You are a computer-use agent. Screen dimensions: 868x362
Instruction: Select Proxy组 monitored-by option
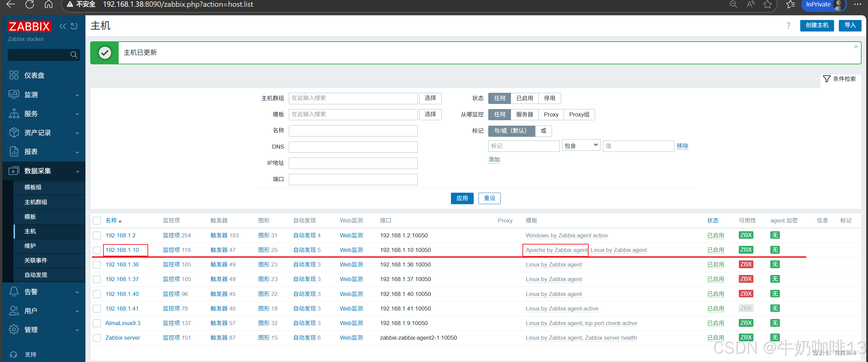579,114
